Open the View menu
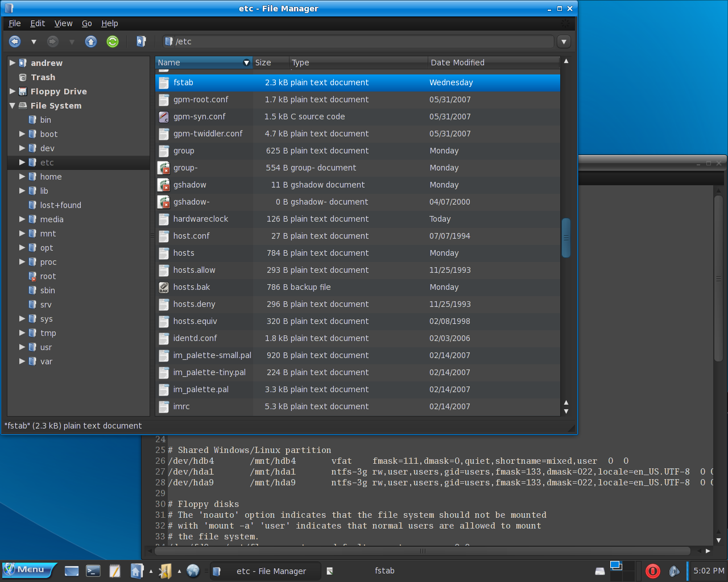 click(x=63, y=23)
